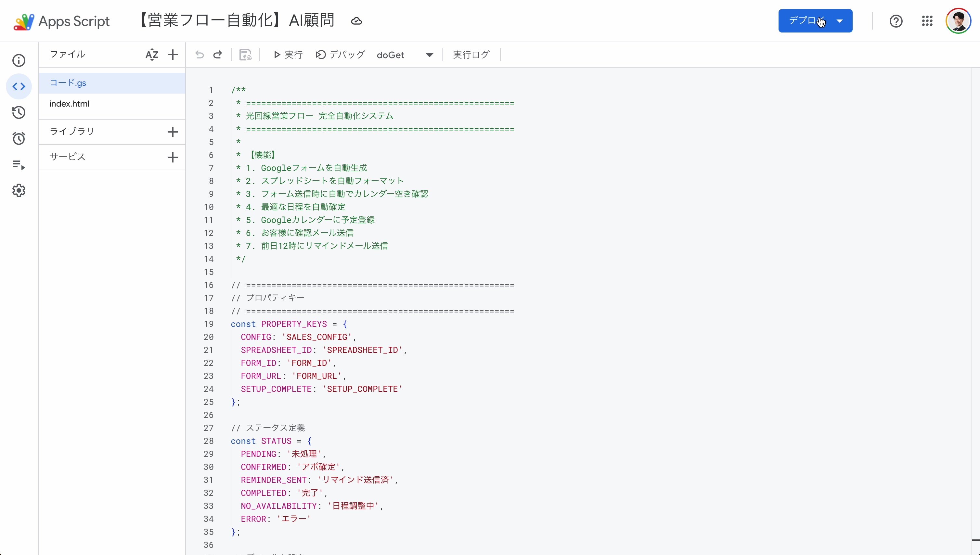Add a library with ライブラリ plus

pos(173,132)
